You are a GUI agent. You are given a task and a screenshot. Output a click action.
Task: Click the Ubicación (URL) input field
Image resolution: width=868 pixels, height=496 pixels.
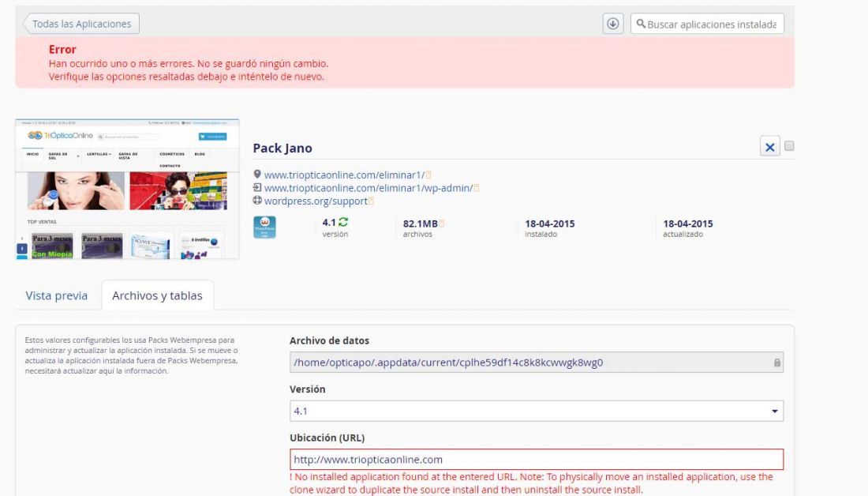tap(537, 460)
